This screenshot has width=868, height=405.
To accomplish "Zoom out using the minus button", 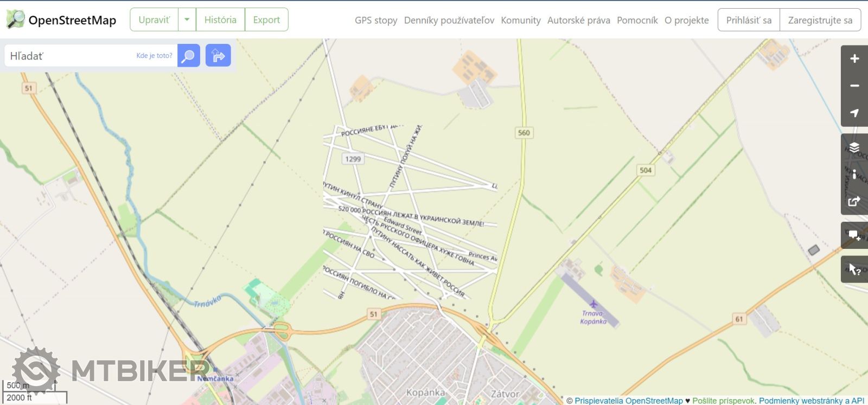I will pyautogui.click(x=854, y=86).
